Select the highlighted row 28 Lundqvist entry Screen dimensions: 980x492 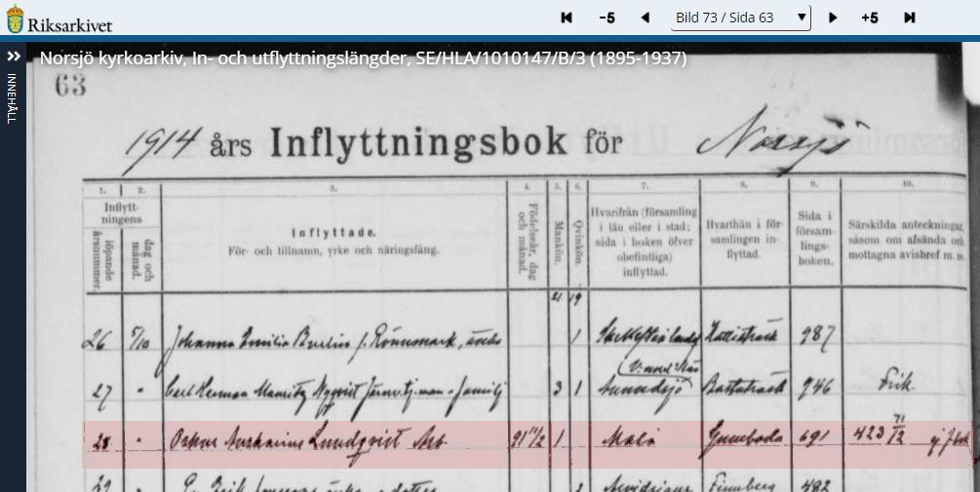(527, 444)
